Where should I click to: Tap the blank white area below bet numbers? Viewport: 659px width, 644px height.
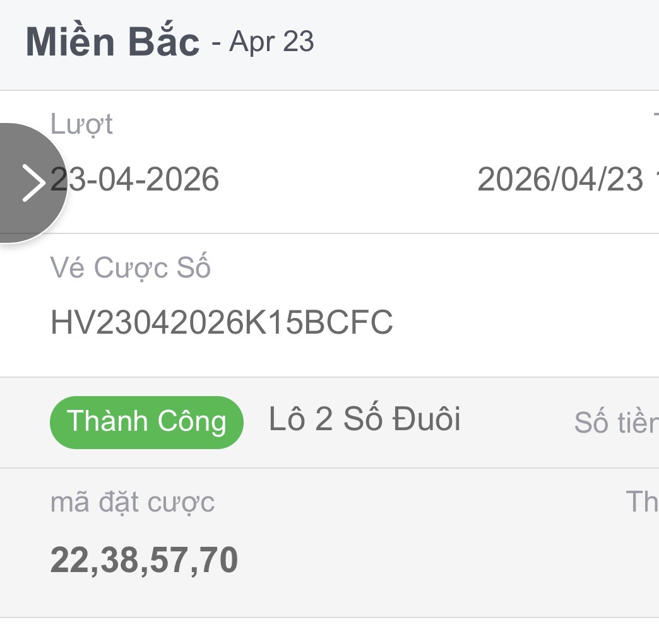(x=328, y=631)
